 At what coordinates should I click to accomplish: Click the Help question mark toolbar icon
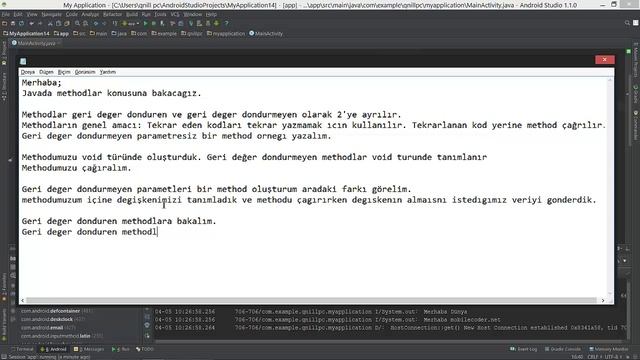(x=227, y=24)
